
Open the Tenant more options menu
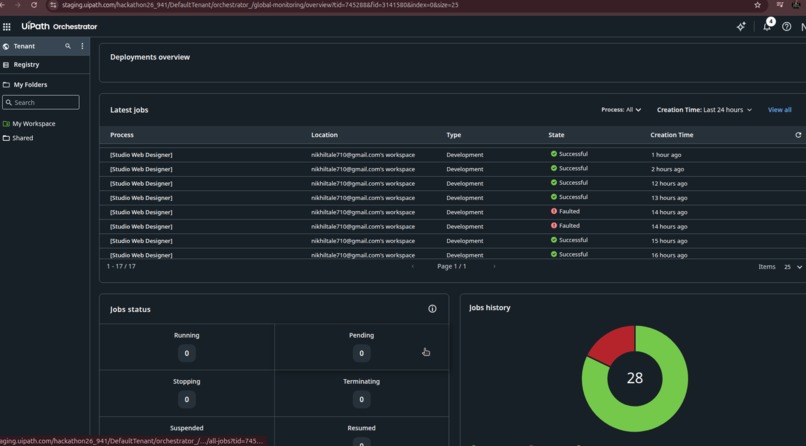[x=82, y=46]
